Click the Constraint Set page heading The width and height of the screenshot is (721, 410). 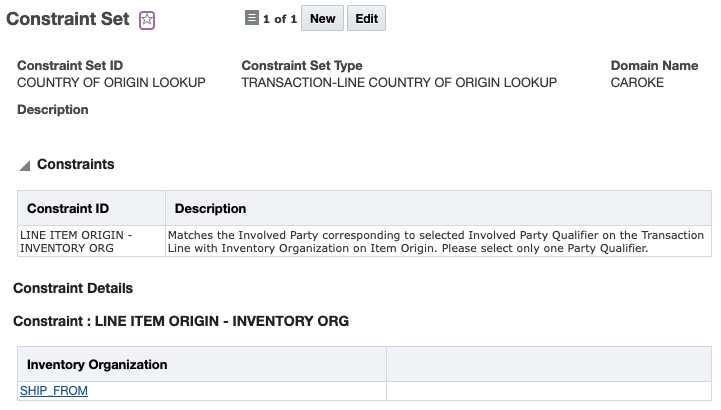point(67,20)
